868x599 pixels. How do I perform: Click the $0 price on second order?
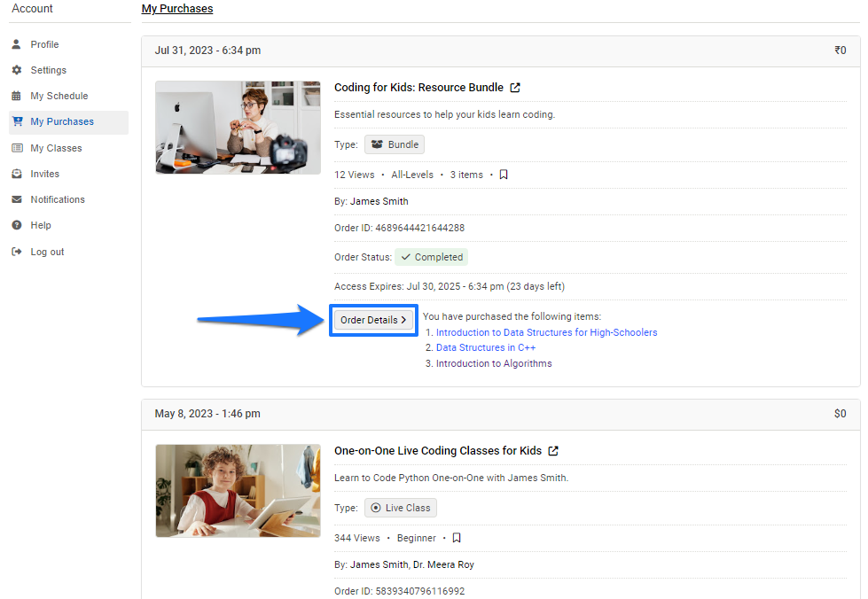coord(841,414)
